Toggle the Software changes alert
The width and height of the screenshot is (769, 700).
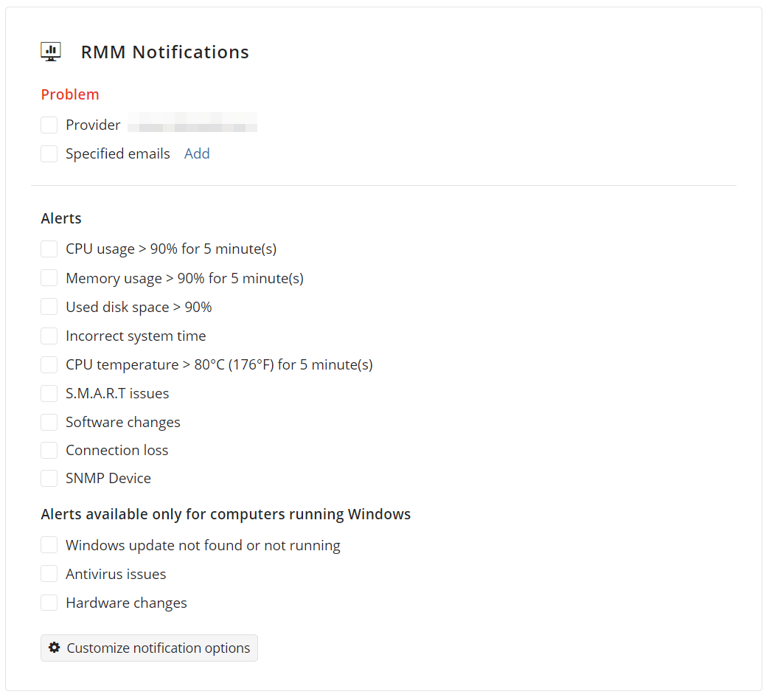tap(49, 422)
